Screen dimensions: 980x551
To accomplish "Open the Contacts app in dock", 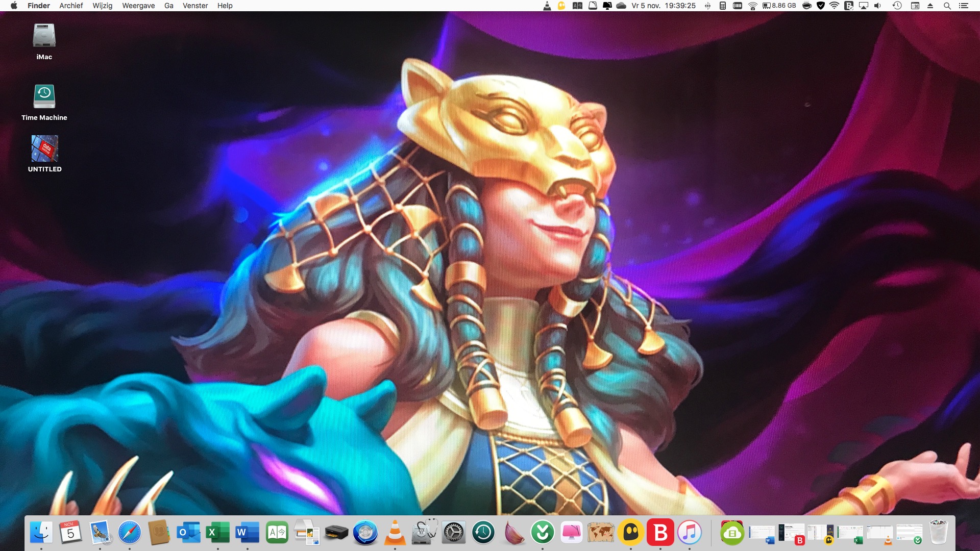I will (159, 533).
